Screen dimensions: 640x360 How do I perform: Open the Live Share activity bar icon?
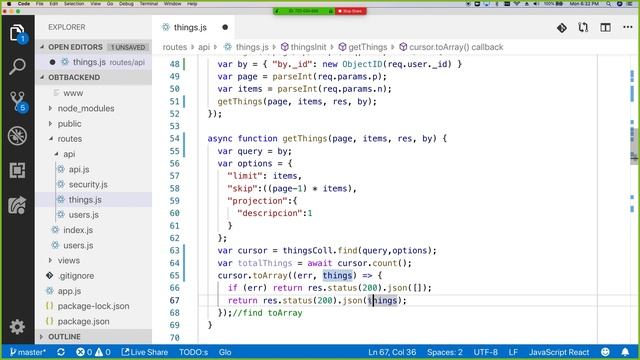(17, 205)
